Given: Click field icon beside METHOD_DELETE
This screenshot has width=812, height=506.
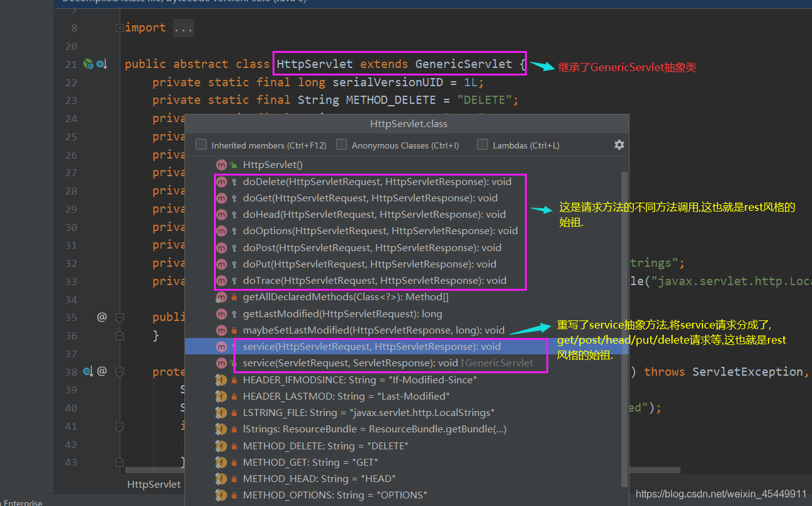Looking at the screenshot, I should pos(221,446).
